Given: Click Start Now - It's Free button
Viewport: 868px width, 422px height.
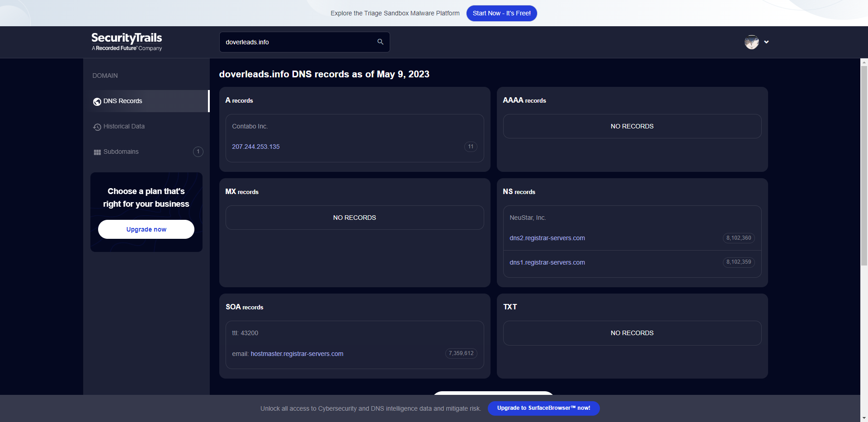Looking at the screenshot, I should (502, 13).
